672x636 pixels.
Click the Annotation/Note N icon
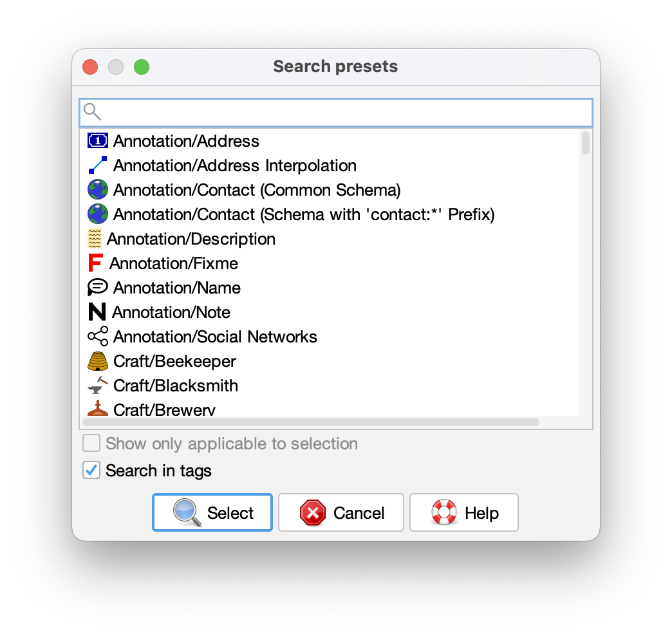[97, 312]
